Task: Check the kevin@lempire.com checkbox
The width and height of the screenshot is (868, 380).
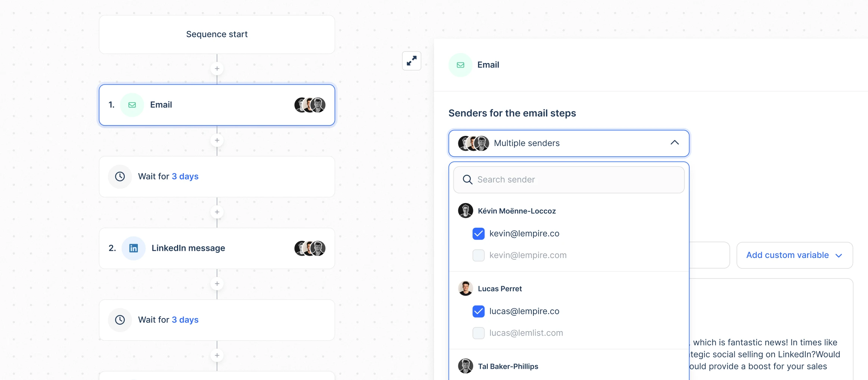Action: [x=478, y=255]
